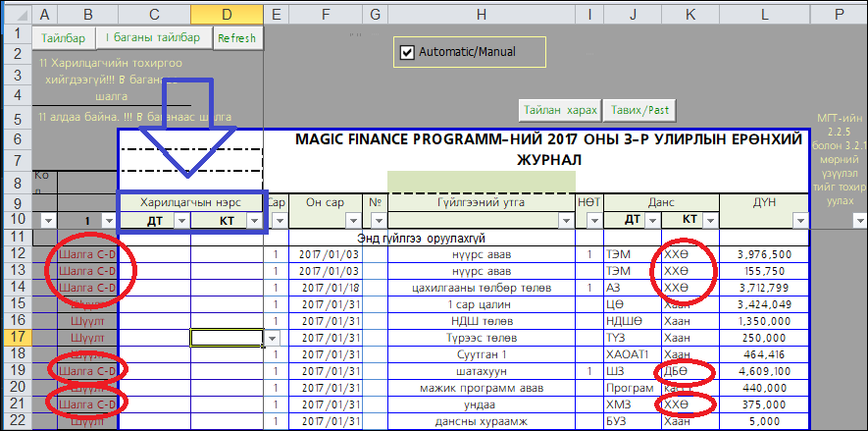Viewport: 868px width, 431px height.
Task: Expand the ДҮН column filter arrow
Action: tap(801, 222)
